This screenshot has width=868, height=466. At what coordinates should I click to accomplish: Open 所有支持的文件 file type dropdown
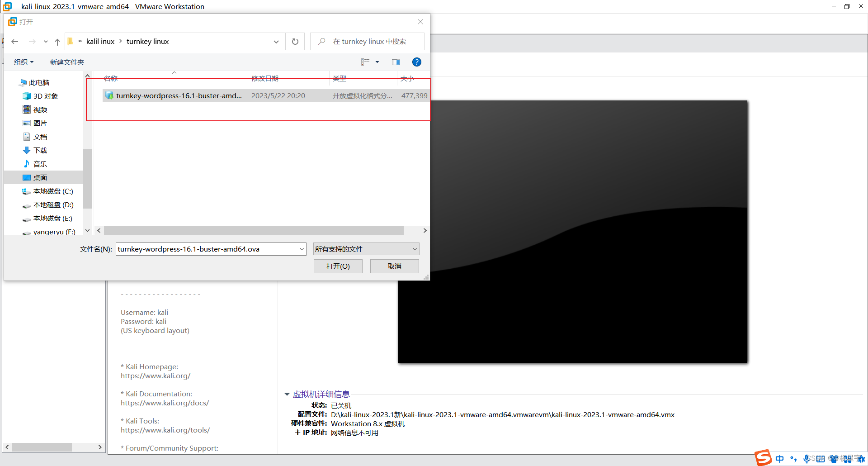[x=366, y=249]
